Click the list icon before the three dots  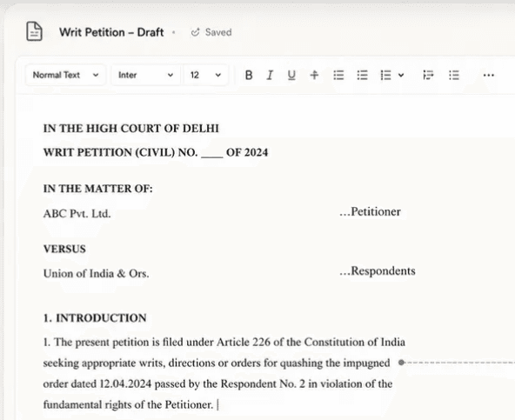click(454, 75)
